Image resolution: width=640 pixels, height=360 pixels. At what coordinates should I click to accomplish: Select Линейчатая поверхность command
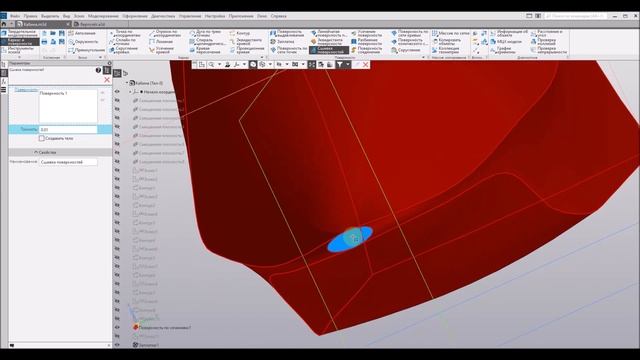(x=328, y=33)
